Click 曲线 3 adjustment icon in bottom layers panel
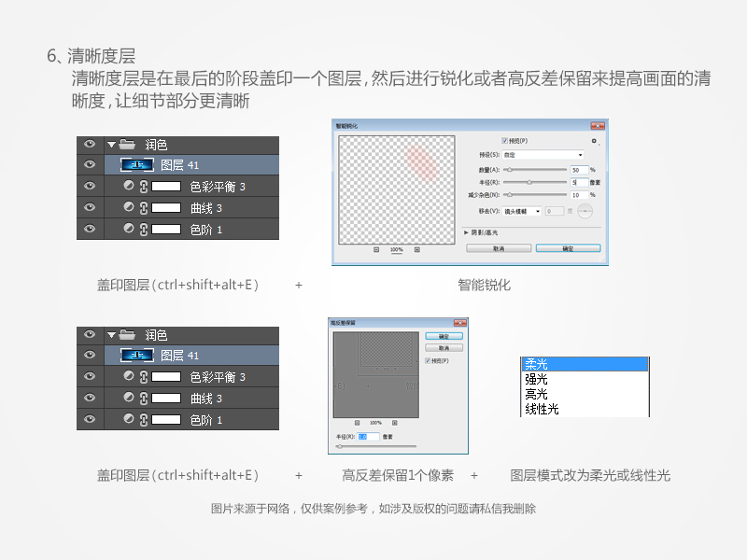747x560 pixels. click(x=129, y=398)
